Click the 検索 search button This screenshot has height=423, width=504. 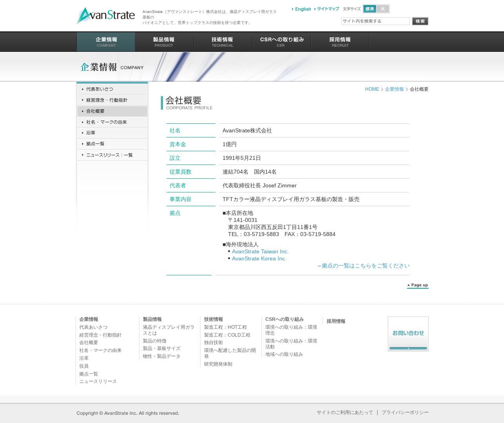[x=420, y=21]
